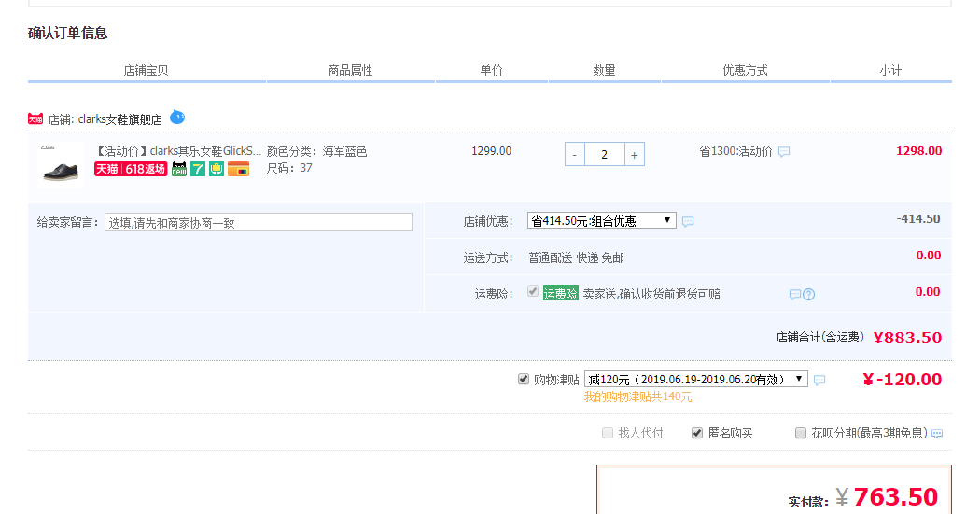Screen dimensions: 980x514
Task: Open Wangwang chat with the clarks store
Action: (177, 117)
